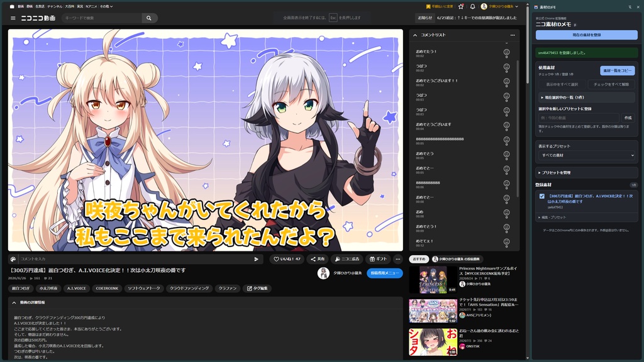Switch to おすすめ tab
Viewport: 644px width, 362px height.
419,260
